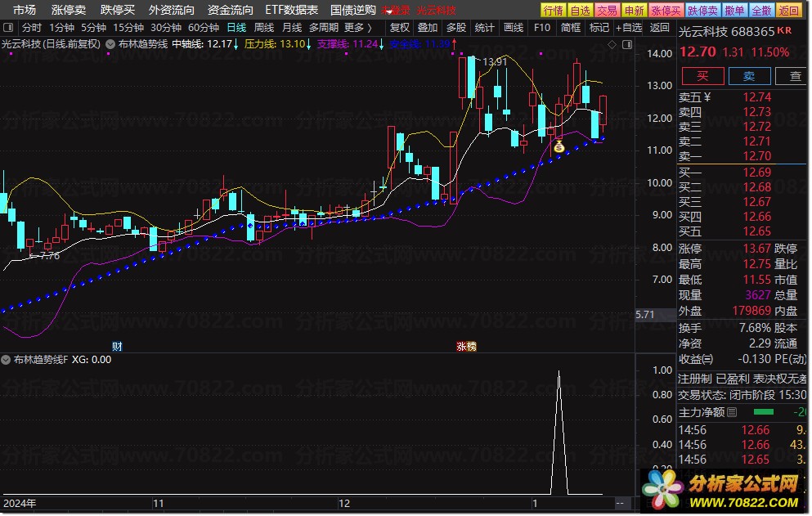This screenshot has height=516, width=812.
Task: Click the 标记 mark button
Action: 599,28
